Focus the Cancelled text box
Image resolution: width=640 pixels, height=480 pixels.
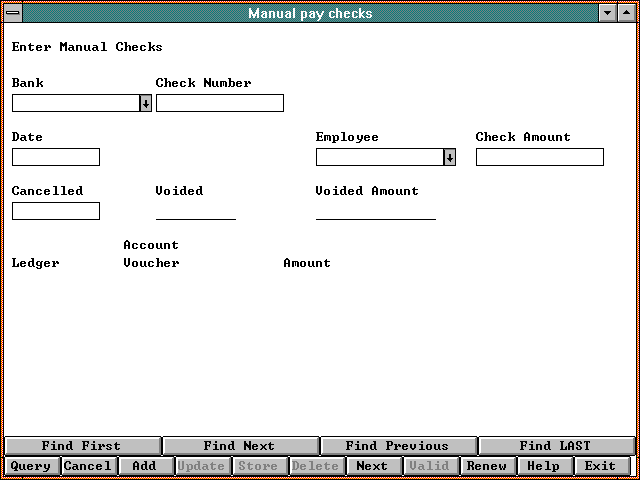click(x=56, y=211)
